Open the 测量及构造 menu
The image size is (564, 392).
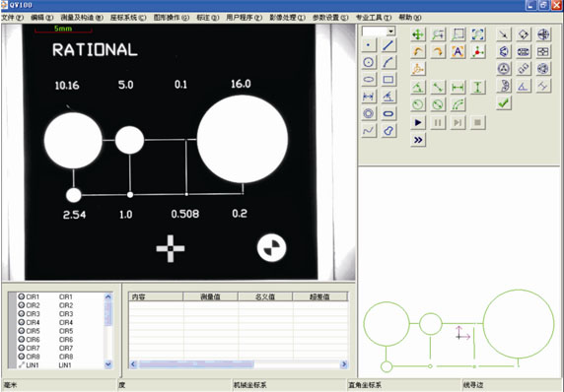[82, 18]
